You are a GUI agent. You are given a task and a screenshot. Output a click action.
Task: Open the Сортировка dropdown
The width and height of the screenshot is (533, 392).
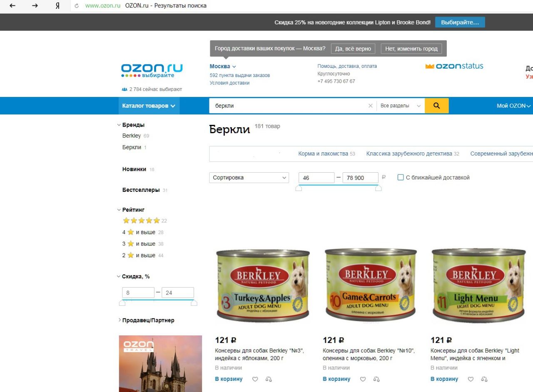tap(249, 178)
